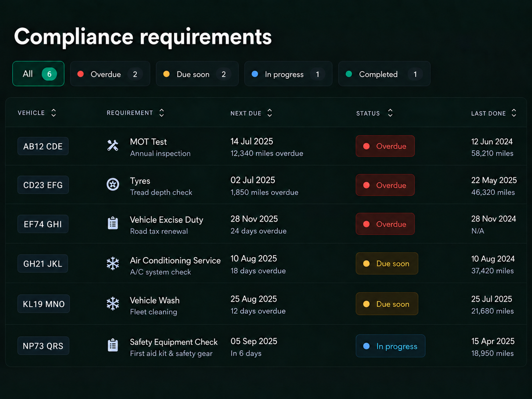
Task: Click Due soon badge for Vehicle Wash
Action: click(x=387, y=304)
